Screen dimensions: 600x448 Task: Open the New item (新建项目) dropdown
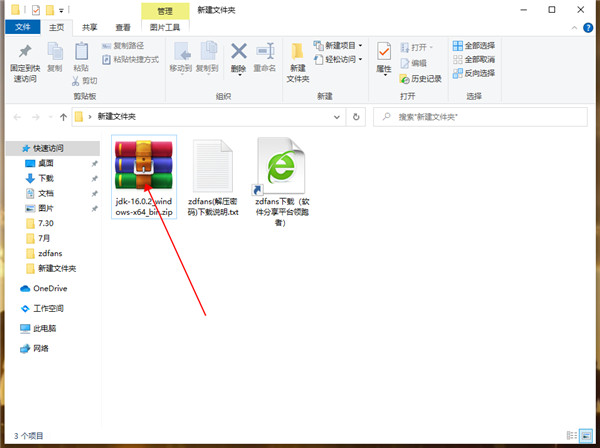pyautogui.click(x=338, y=46)
